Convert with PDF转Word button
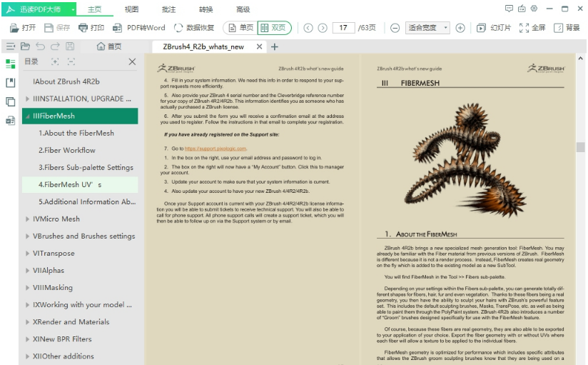Screen dimensions: 588x365 tap(138, 28)
